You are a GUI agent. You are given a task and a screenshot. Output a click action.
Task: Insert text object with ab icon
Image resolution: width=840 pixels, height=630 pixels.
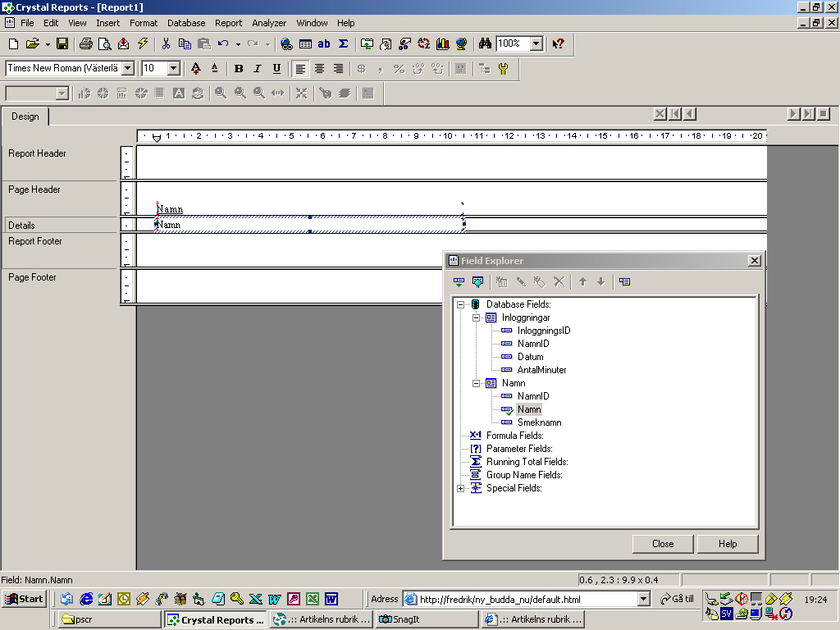click(324, 44)
